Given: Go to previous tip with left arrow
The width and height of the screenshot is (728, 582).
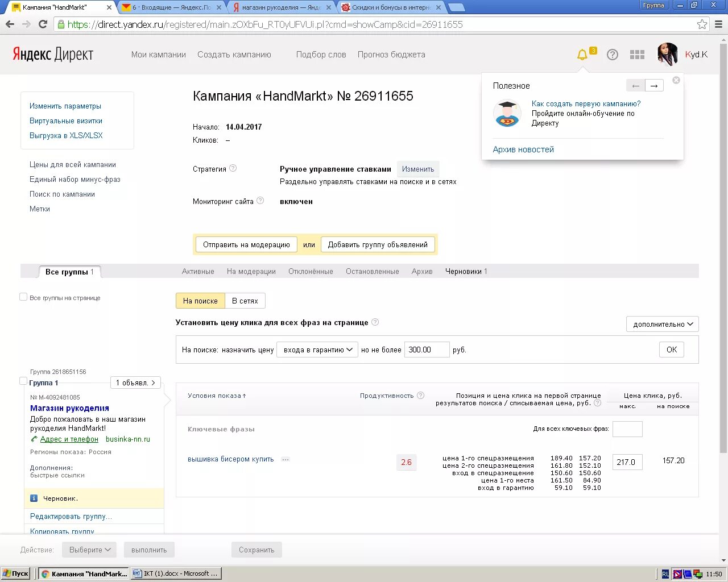Looking at the screenshot, I should [636, 86].
